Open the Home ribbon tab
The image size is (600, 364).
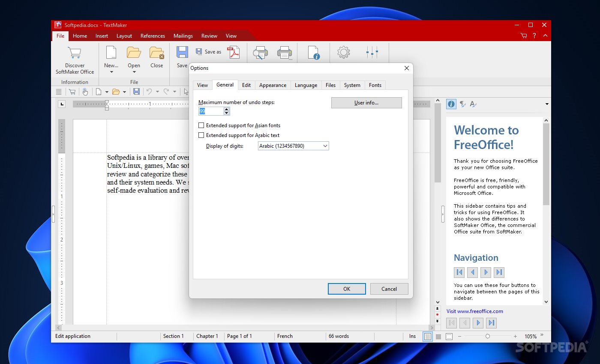[80, 36]
